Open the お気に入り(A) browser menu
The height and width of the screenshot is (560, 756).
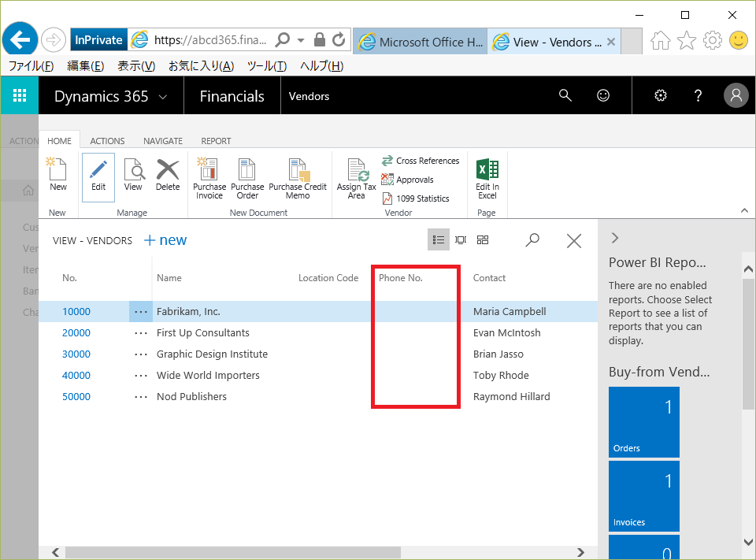[201, 65]
